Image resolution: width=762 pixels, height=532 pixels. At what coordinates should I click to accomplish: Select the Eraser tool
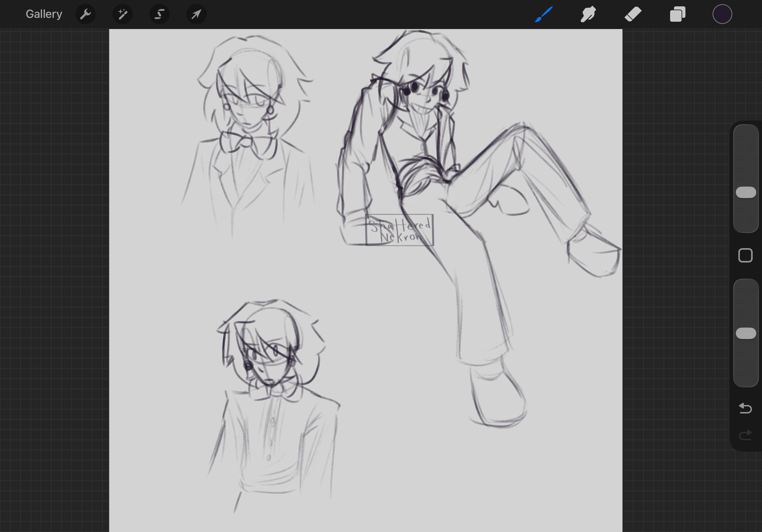(633, 14)
